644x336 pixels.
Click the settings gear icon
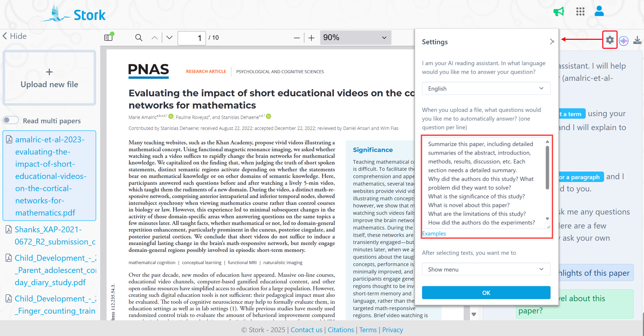tap(610, 40)
